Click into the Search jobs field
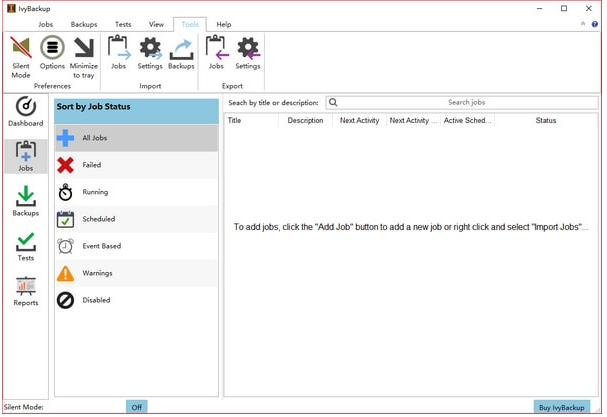Image resolution: width=607 pixels, height=417 pixels. tap(466, 102)
